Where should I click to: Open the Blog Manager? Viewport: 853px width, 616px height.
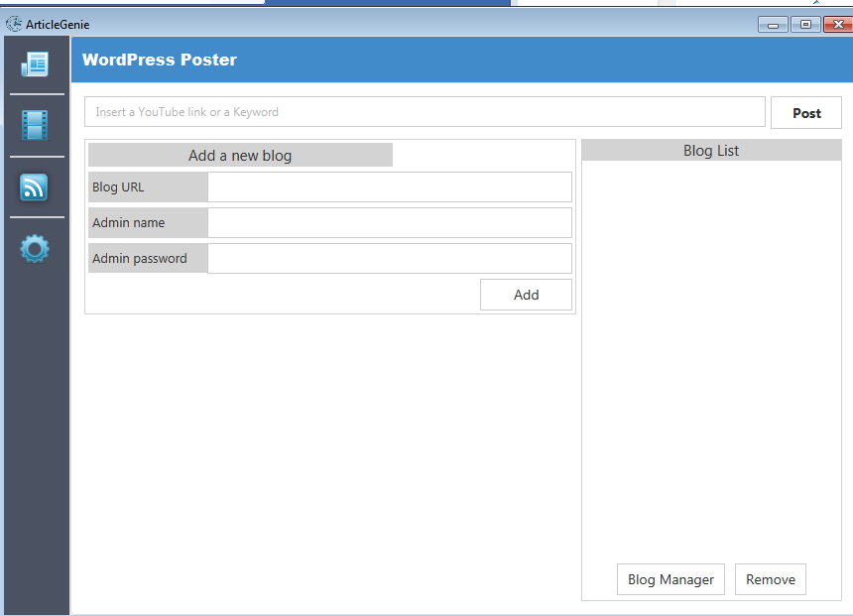[x=670, y=579]
